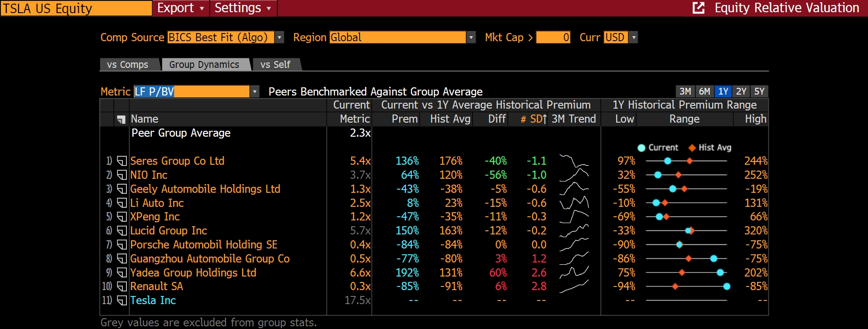Open the Porsche Automobil Holding SE link

tap(203, 245)
